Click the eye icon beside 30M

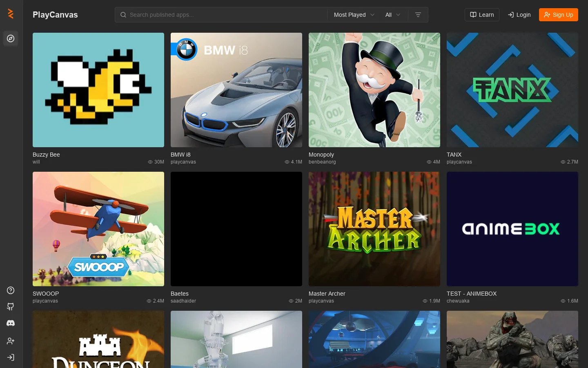click(x=150, y=162)
